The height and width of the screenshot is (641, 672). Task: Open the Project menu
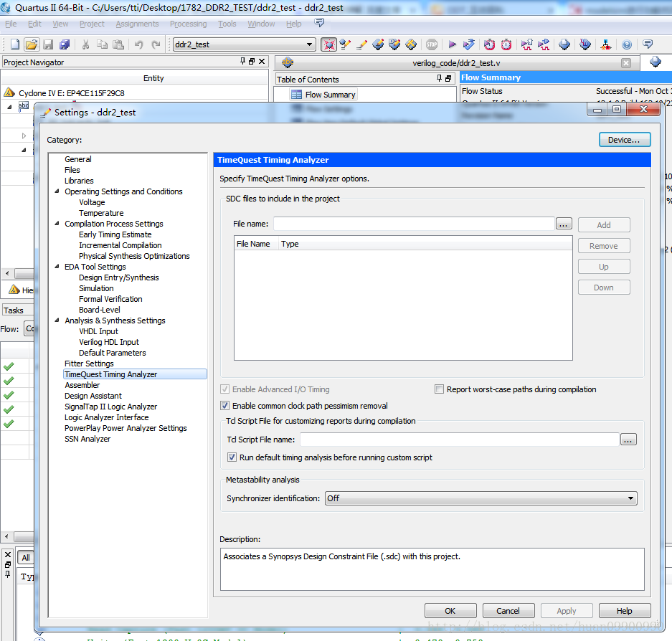92,24
